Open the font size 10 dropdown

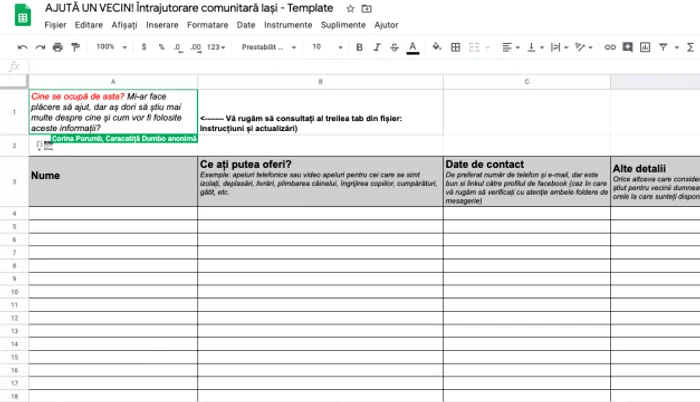point(327,47)
